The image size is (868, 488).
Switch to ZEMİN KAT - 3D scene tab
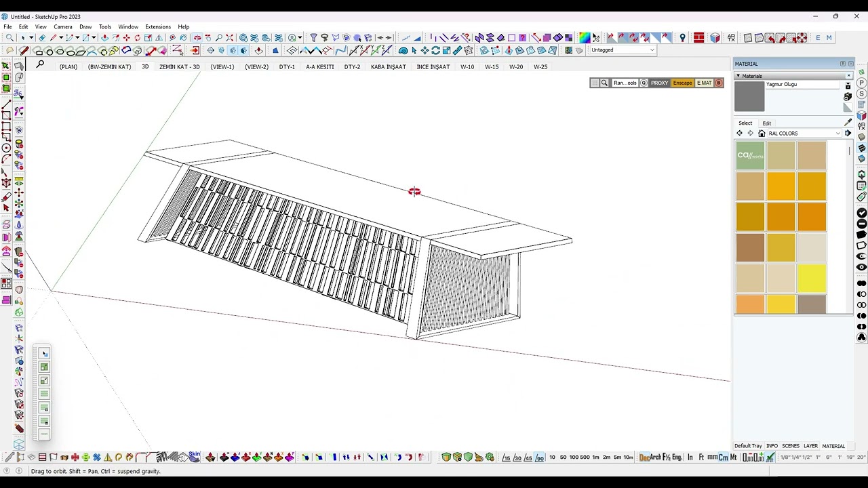[179, 66]
